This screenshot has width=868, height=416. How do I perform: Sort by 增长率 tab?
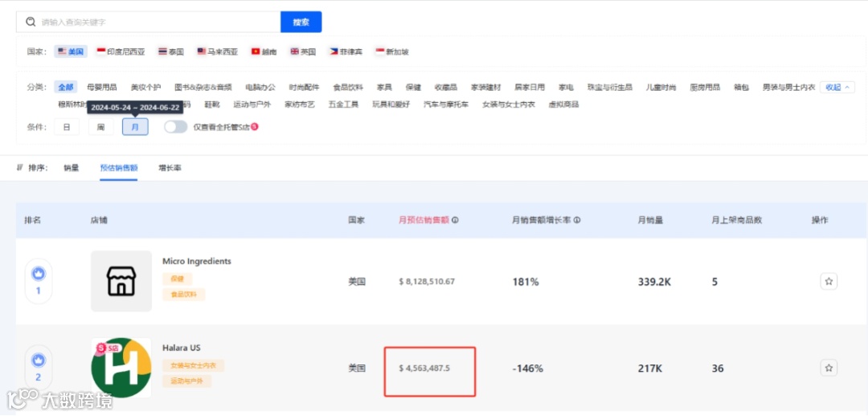(170, 167)
